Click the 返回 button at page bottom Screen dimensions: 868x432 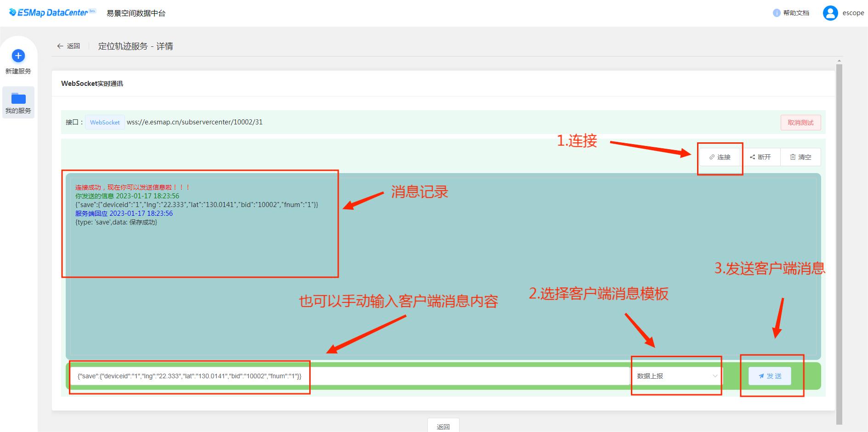443,426
